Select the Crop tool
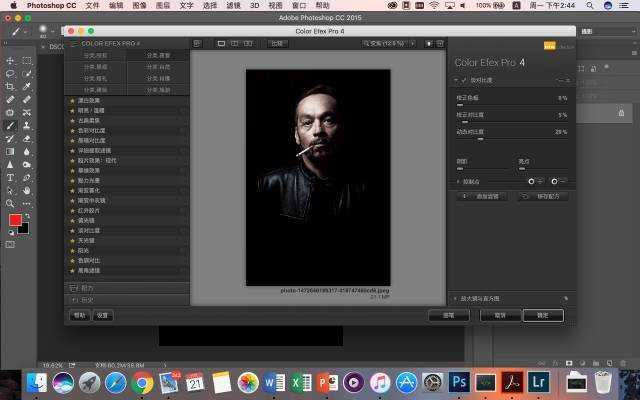 click(10, 87)
